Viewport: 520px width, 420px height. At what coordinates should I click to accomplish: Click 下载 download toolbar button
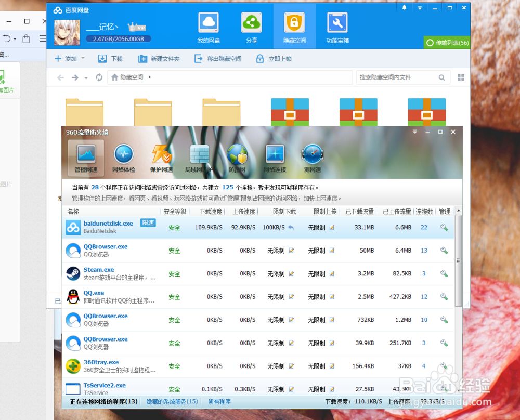(x=110, y=59)
